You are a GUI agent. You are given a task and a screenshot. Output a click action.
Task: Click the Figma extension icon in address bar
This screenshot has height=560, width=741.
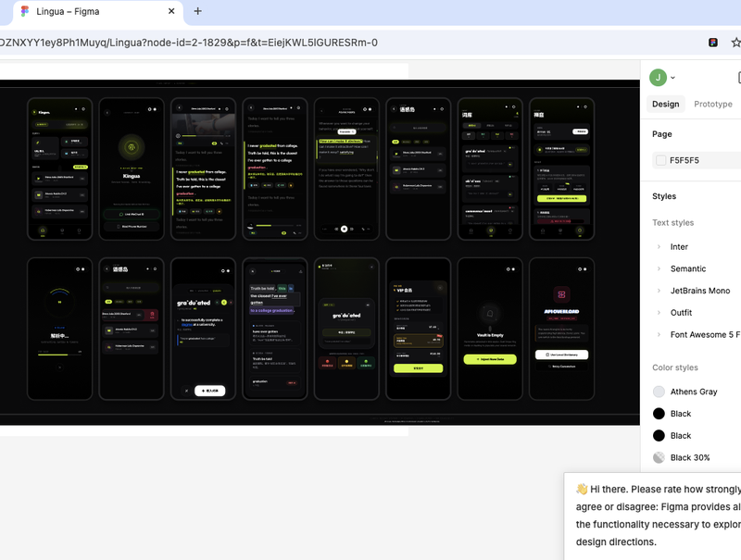(x=713, y=43)
